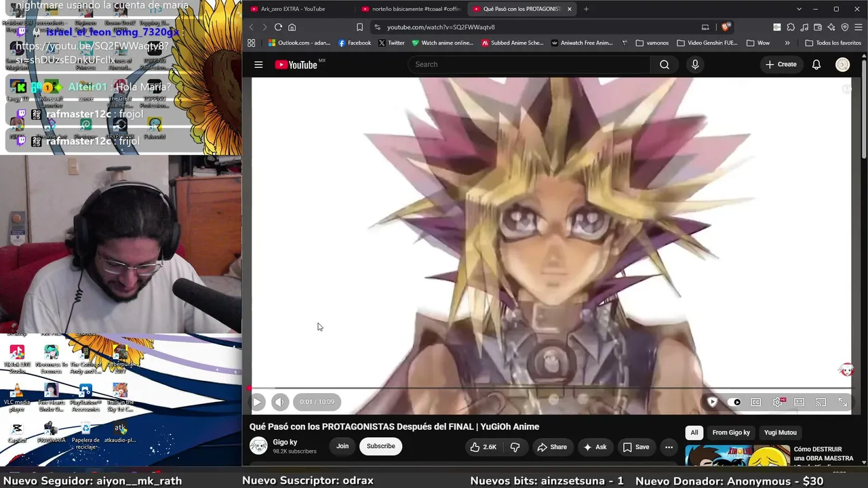The height and width of the screenshot is (488, 868).
Task: Open the Gigo ky channel avatar
Action: click(x=258, y=445)
